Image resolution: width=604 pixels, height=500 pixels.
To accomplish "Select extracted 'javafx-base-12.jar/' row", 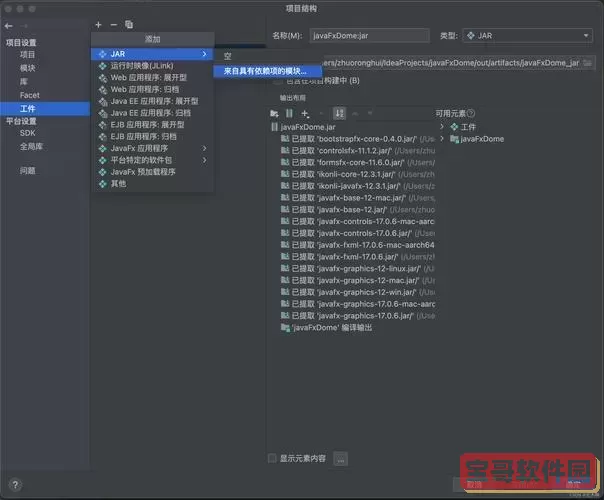I will (358, 210).
